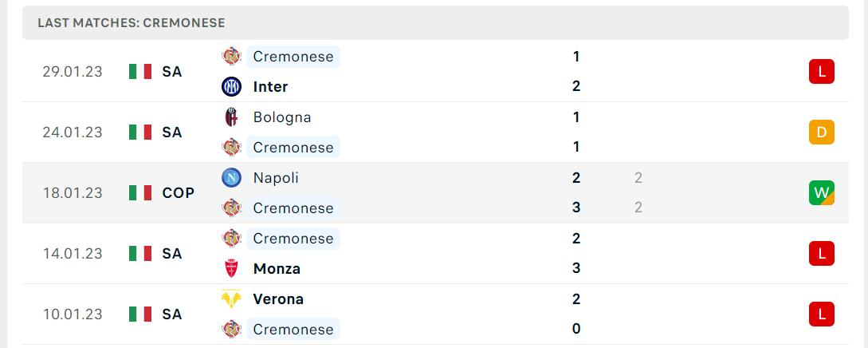Click the Last Matches: Cremonese header
This screenshot has width=868, height=348.
[x=132, y=22]
